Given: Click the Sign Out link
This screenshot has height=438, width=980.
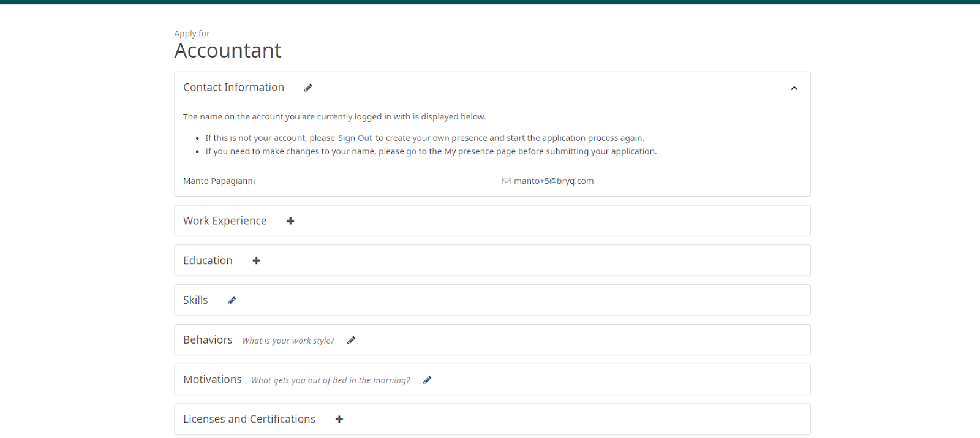Looking at the screenshot, I should pos(355,138).
